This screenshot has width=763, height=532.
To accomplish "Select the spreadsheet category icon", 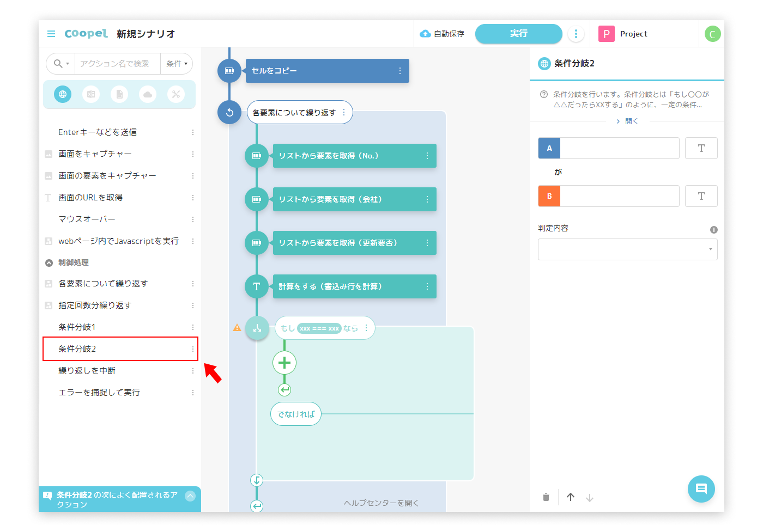I will (91, 94).
